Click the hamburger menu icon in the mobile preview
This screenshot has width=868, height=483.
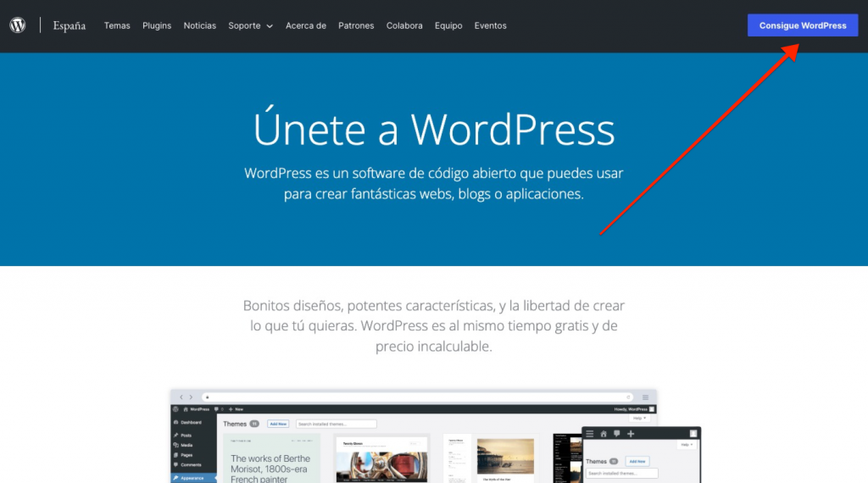pyautogui.click(x=590, y=434)
